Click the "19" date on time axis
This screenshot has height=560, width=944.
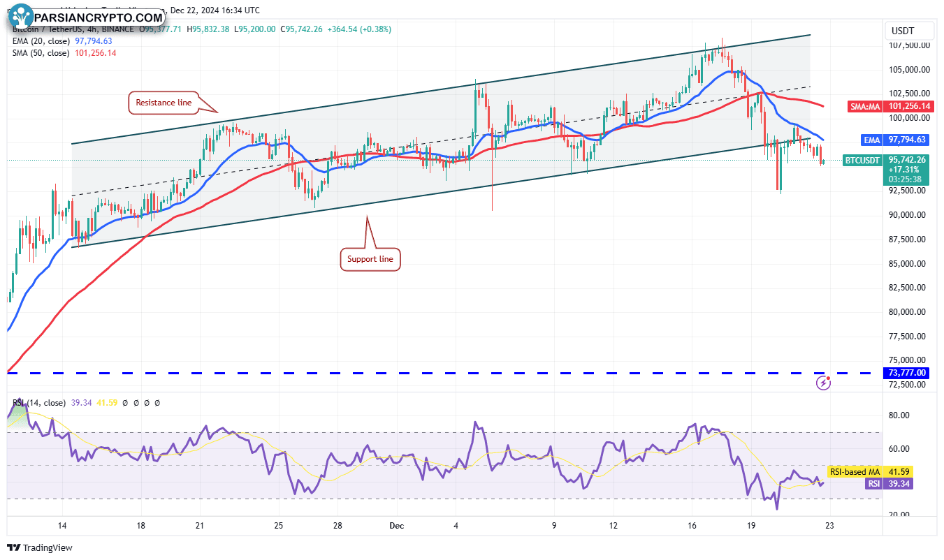pyautogui.click(x=751, y=526)
